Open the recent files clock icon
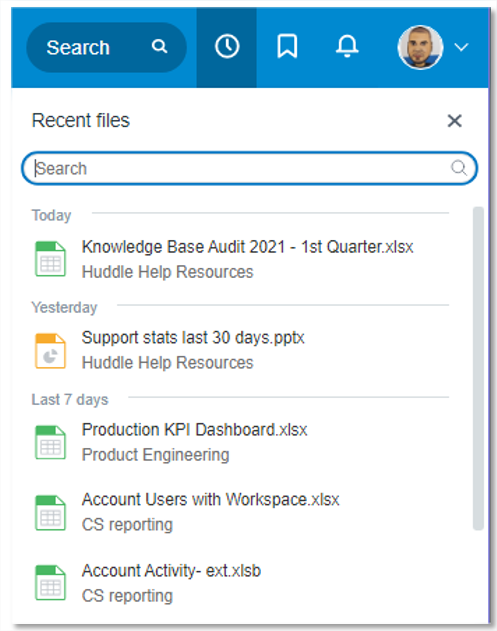 (x=227, y=47)
